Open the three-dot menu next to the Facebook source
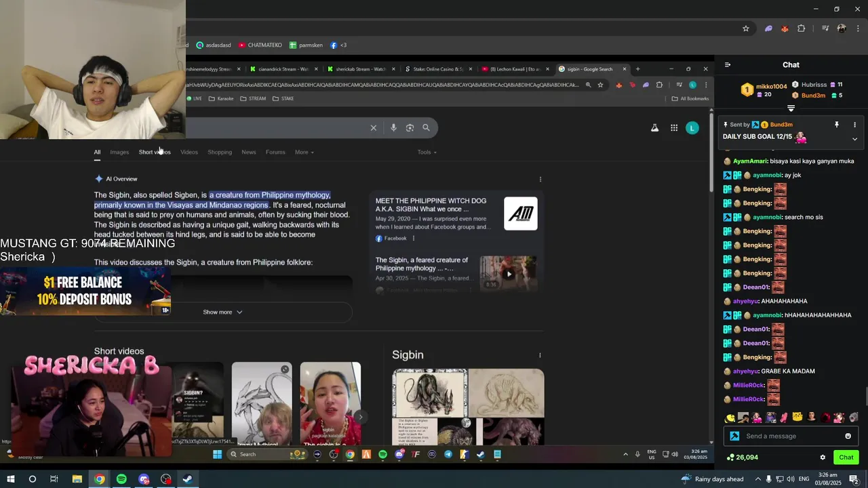This screenshot has width=868, height=488. 414,239
